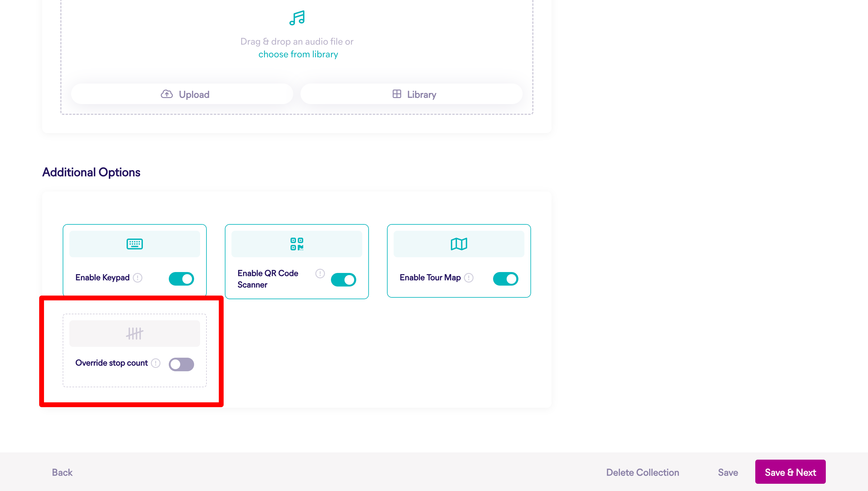The image size is (868, 491).
Task: Click the QR code scanner icon
Action: (297, 244)
